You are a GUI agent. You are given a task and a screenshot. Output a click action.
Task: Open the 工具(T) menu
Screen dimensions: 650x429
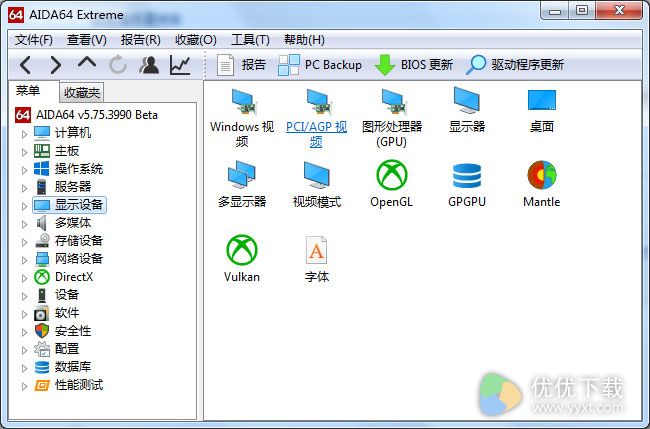coord(250,40)
